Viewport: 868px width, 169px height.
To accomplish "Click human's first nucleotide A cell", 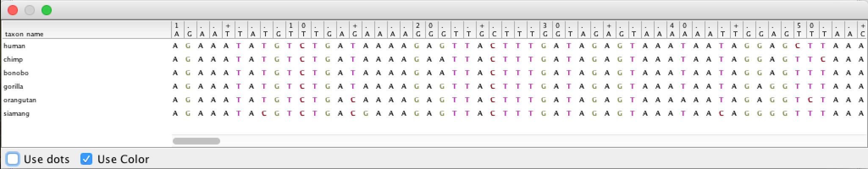I will (175, 46).
